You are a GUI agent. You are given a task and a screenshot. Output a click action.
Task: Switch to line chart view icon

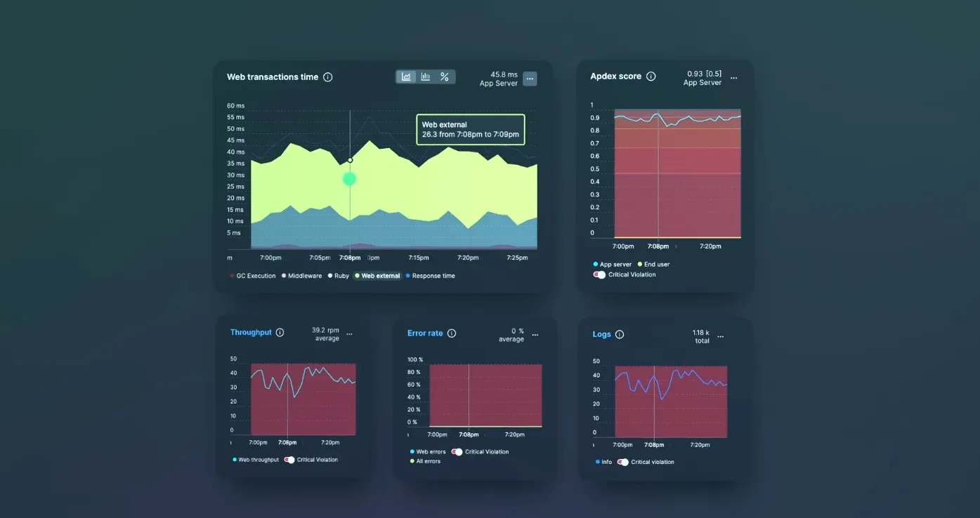[x=407, y=77]
